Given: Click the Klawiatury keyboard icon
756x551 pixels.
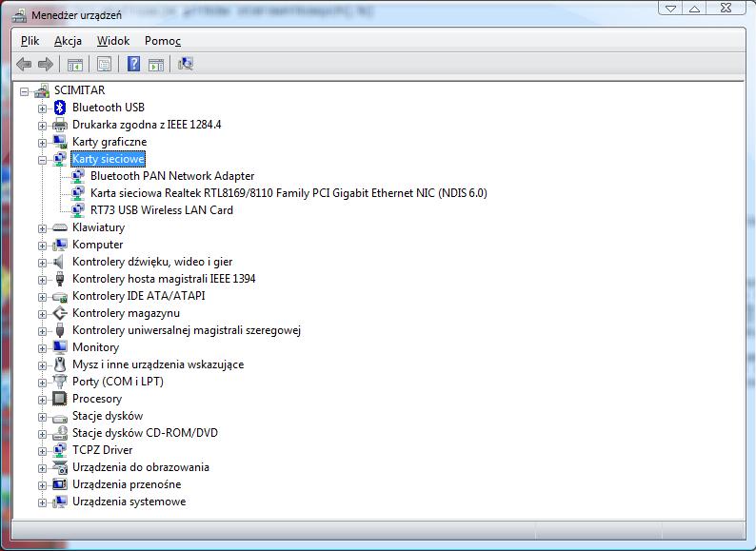Looking at the screenshot, I should tap(60, 227).
